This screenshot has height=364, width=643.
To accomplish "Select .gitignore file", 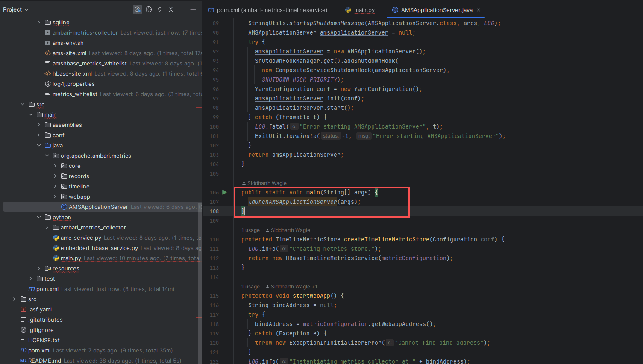I will pos(41,330).
